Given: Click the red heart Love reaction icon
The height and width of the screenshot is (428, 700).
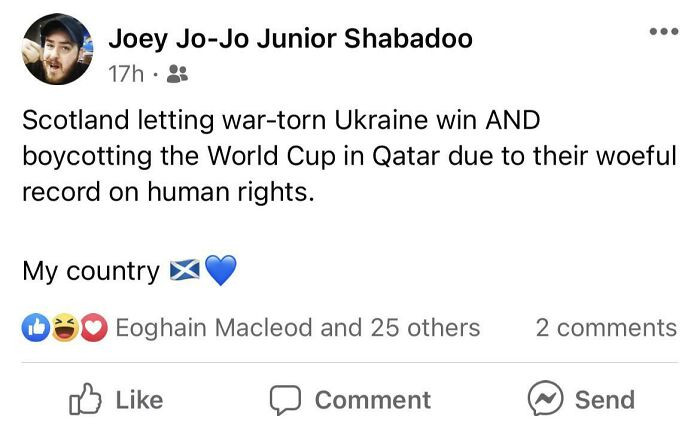Looking at the screenshot, I should click(x=93, y=327).
